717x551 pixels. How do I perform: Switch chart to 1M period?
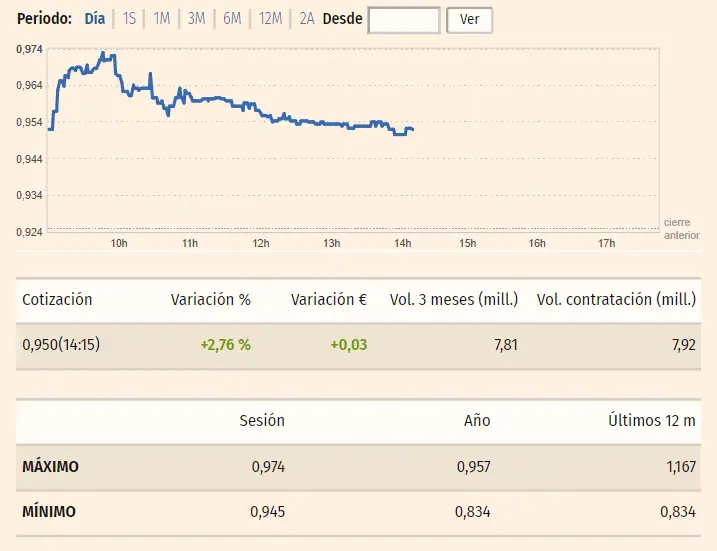(x=161, y=19)
